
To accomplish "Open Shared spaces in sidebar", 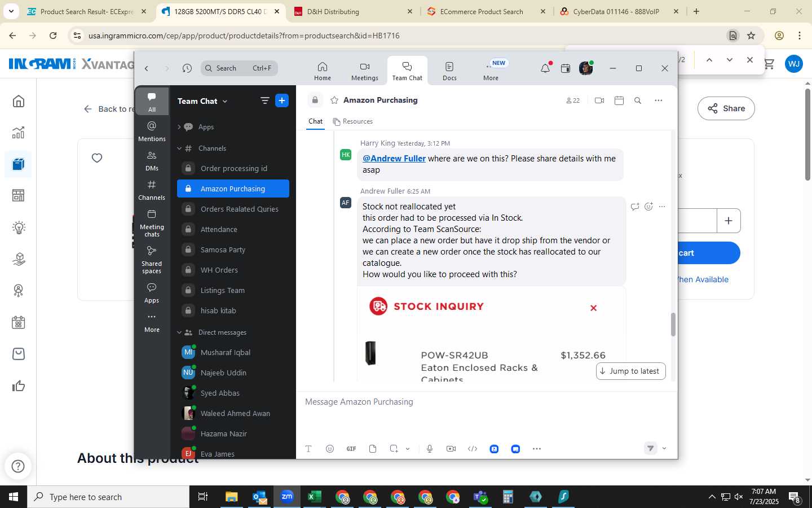I will (152, 259).
